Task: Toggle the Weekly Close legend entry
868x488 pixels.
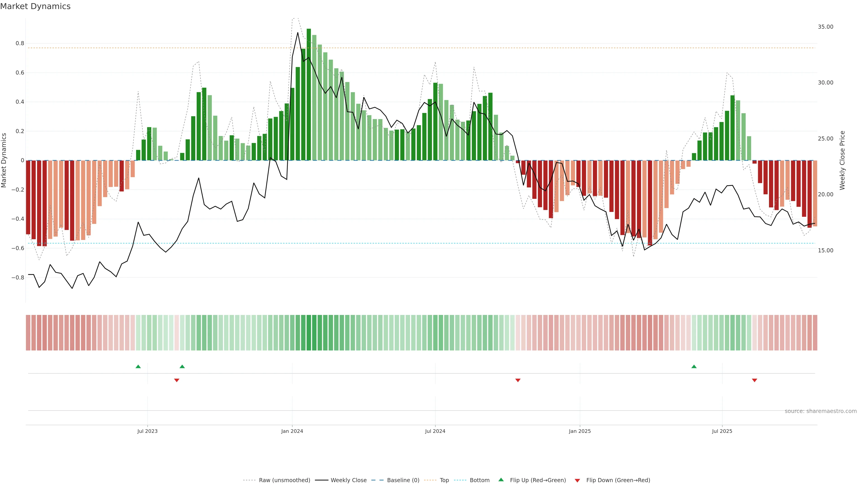Action: 348,480
